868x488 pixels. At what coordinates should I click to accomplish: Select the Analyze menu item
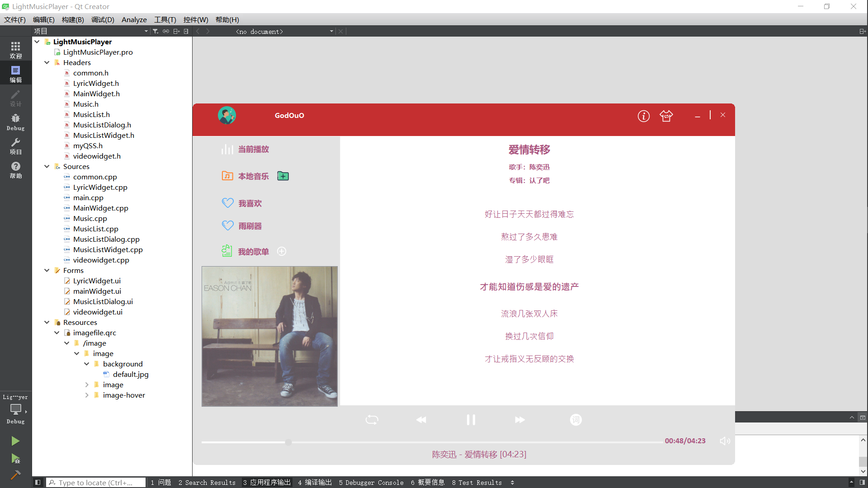(x=133, y=20)
